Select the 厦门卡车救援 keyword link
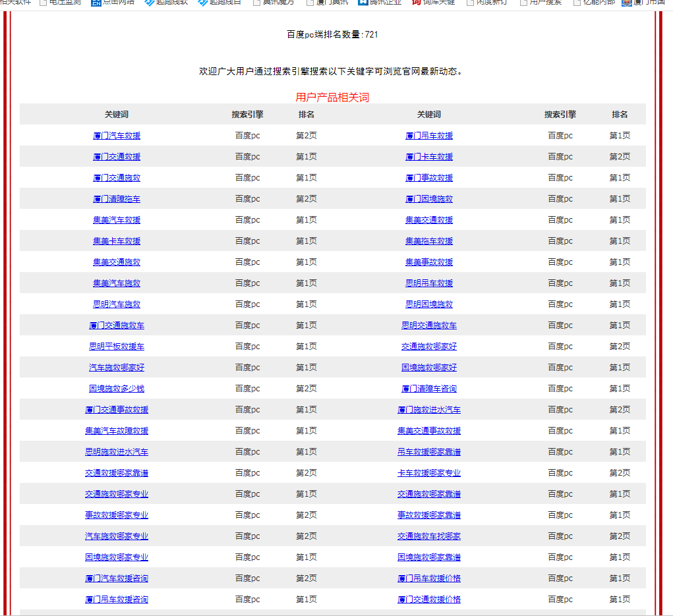 click(x=429, y=157)
